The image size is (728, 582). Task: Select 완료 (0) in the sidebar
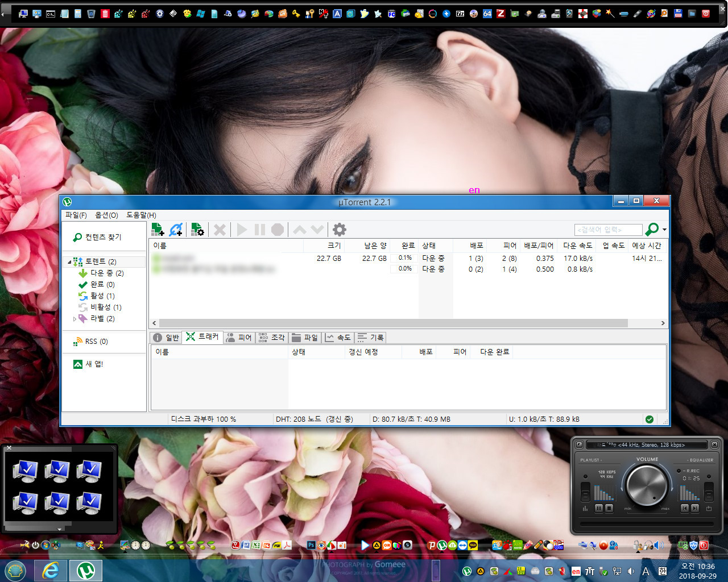[x=97, y=284]
